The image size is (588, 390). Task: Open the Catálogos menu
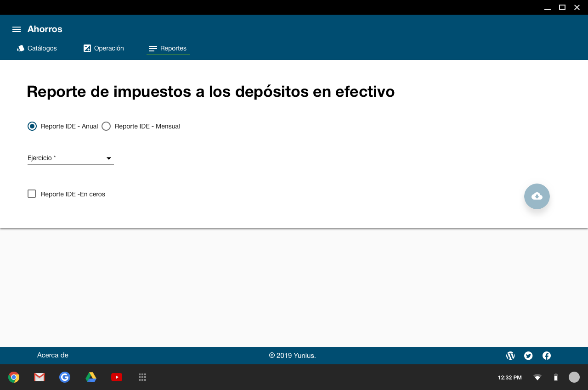pyautogui.click(x=37, y=48)
